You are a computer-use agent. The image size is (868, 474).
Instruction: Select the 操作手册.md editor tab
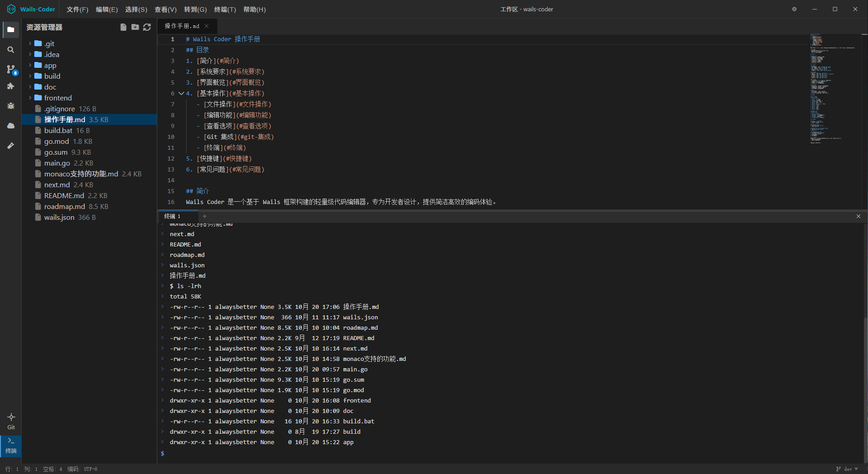coord(187,26)
